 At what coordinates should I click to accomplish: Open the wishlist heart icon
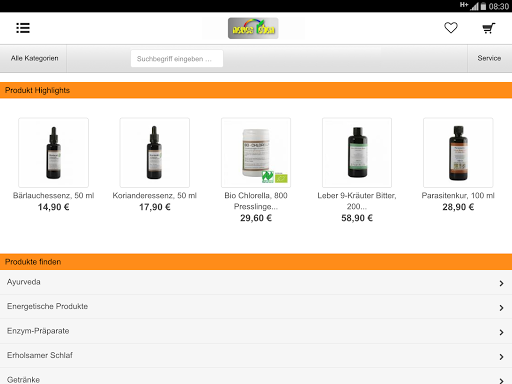tap(451, 28)
